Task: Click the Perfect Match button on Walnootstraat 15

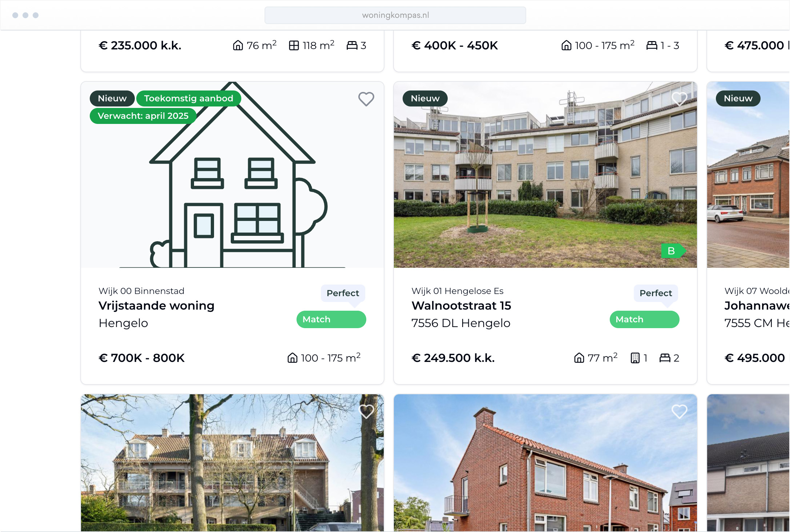Action: tap(644, 319)
